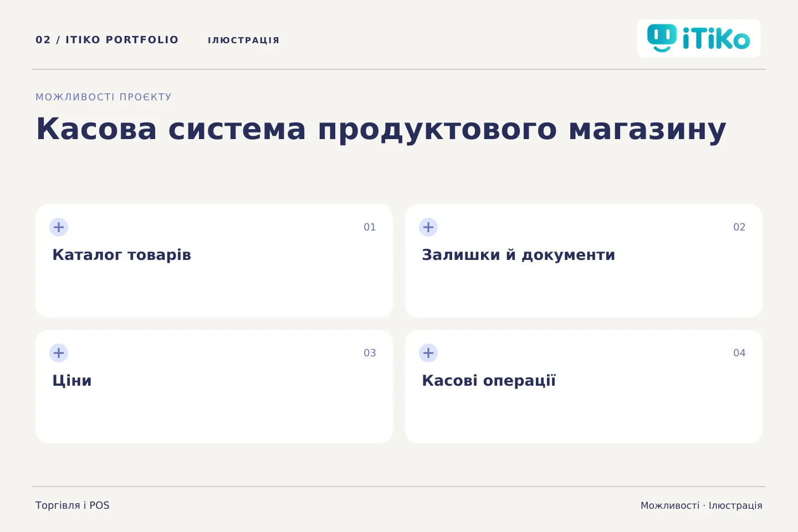Select the Ціни card title
The height and width of the screenshot is (532, 798).
tap(72, 381)
